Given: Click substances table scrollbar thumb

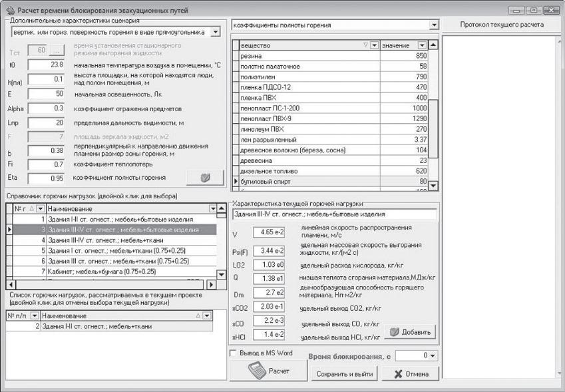Looking at the screenshot, I should [x=433, y=128].
